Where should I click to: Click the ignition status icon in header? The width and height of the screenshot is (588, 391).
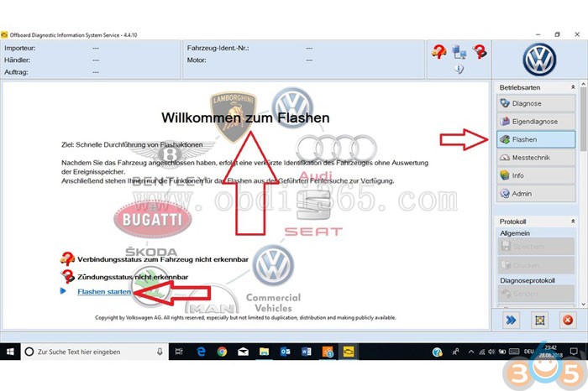[480, 51]
